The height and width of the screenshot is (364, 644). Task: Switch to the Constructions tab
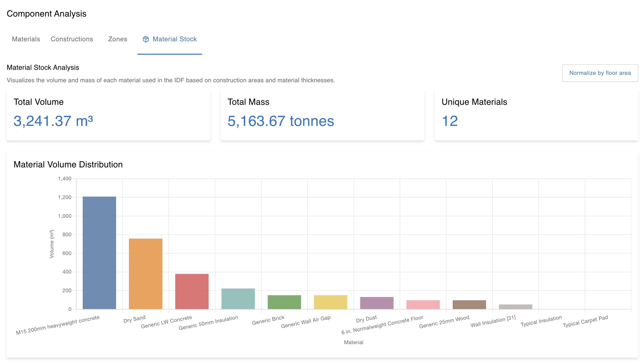72,39
